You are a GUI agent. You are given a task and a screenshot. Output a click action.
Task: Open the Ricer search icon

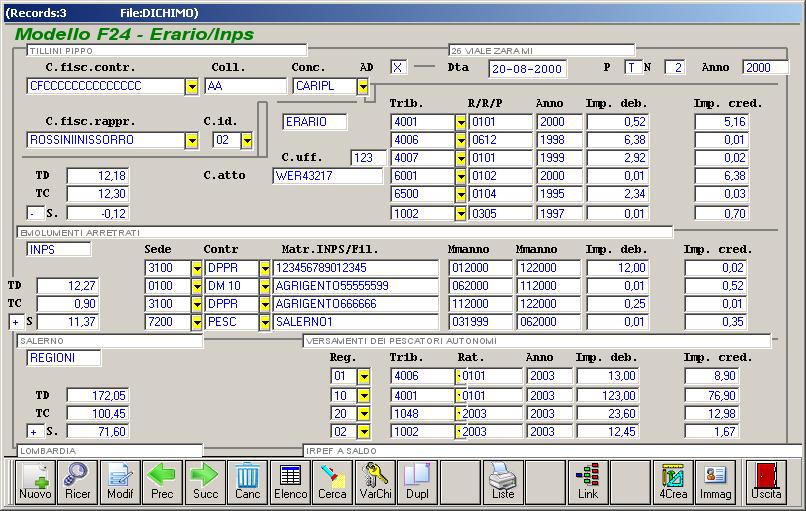pyautogui.click(x=78, y=481)
